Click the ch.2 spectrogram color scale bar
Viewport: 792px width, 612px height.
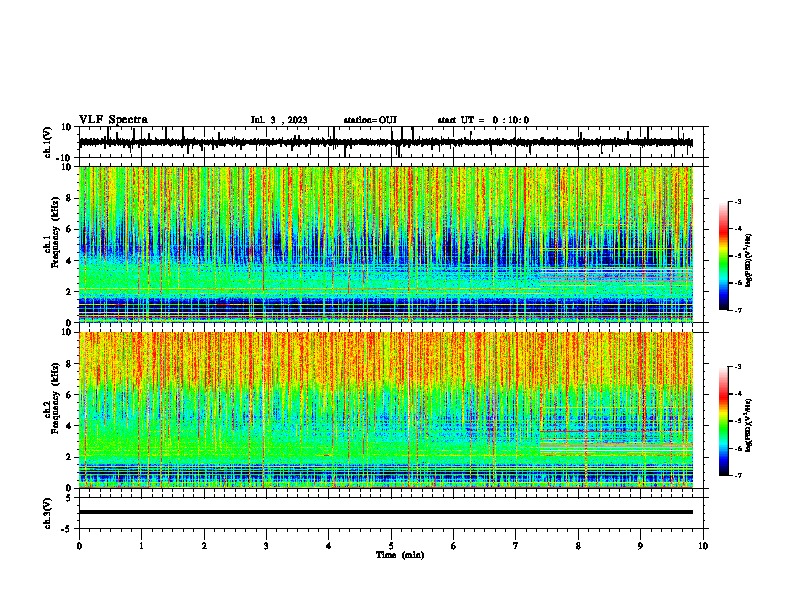(724, 421)
